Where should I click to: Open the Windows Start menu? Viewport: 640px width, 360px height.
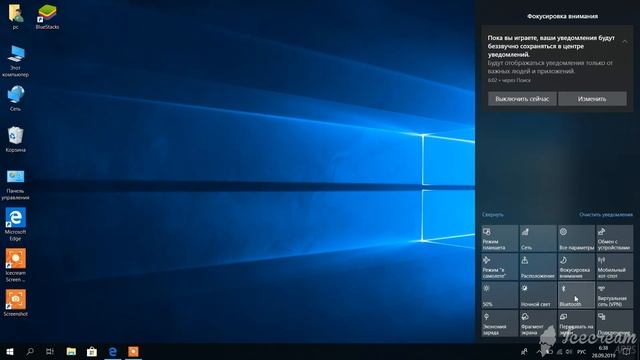[10, 351]
